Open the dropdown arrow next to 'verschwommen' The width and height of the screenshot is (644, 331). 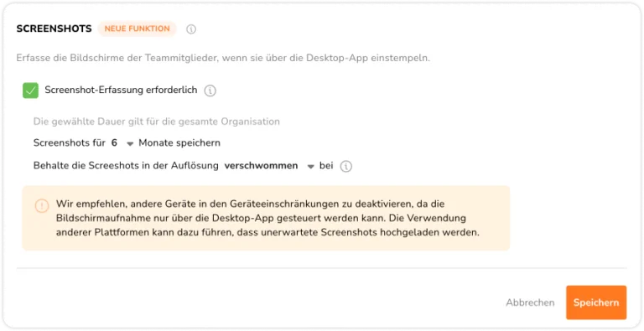click(311, 167)
